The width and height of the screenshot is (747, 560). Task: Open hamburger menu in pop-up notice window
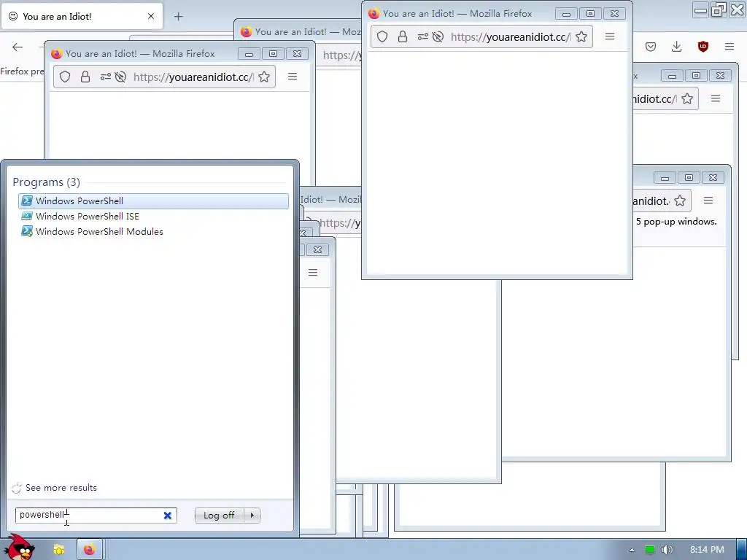pyautogui.click(x=708, y=201)
